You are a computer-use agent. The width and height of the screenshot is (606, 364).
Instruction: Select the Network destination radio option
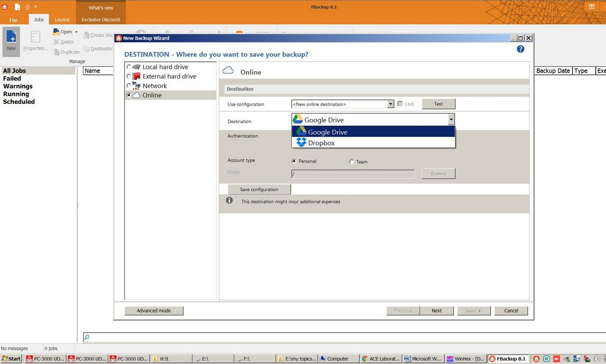point(129,86)
